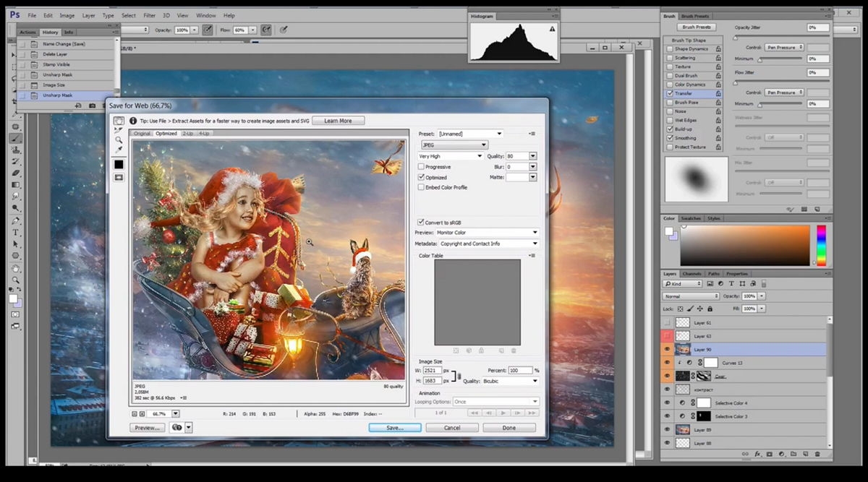Select the Hand tool in main Photoshop toolbar
The width and height of the screenshot is (868, 482).
point(15,268)
